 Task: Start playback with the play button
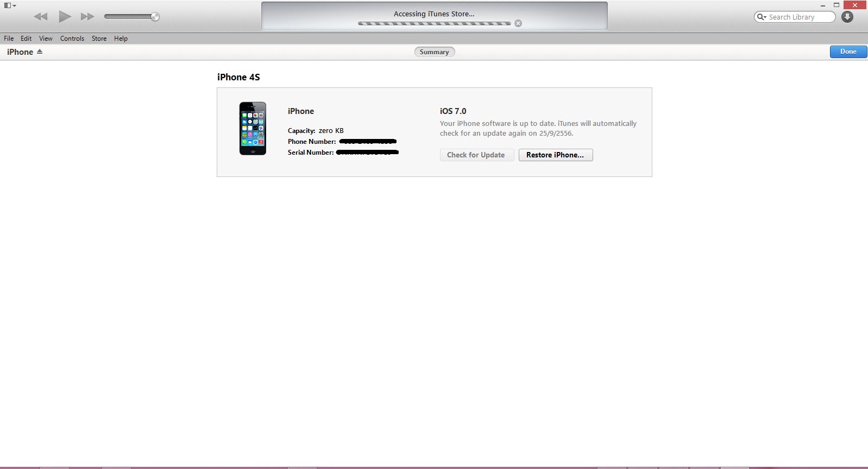tap(65, 16)
